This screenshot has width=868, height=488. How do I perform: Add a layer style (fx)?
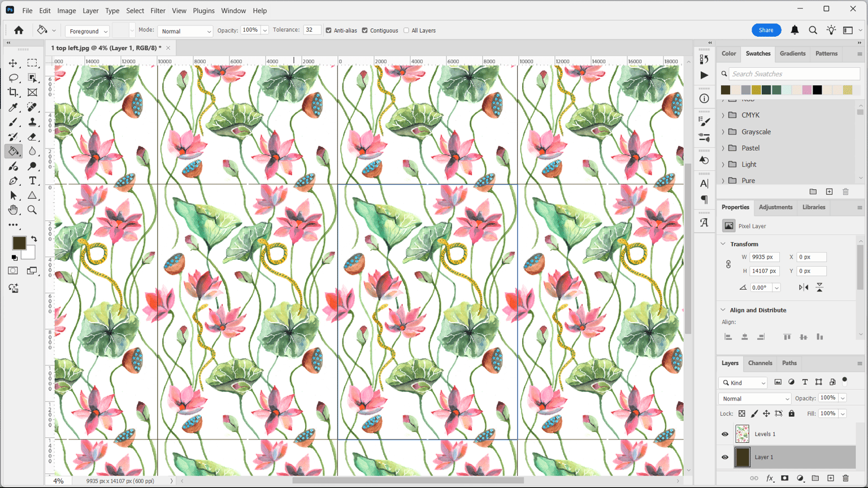pos(770,478)
